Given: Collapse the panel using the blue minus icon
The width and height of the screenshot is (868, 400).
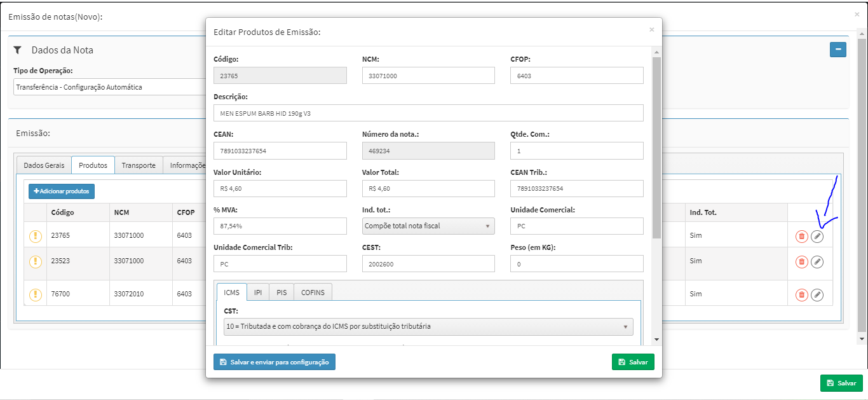Looking at the screenshot, I should 837,49.
